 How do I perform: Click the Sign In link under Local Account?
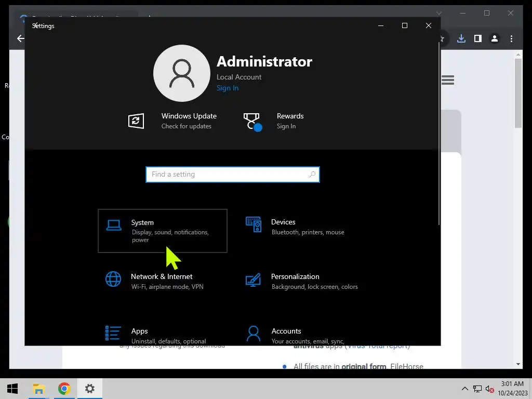(x=228, y=88)
